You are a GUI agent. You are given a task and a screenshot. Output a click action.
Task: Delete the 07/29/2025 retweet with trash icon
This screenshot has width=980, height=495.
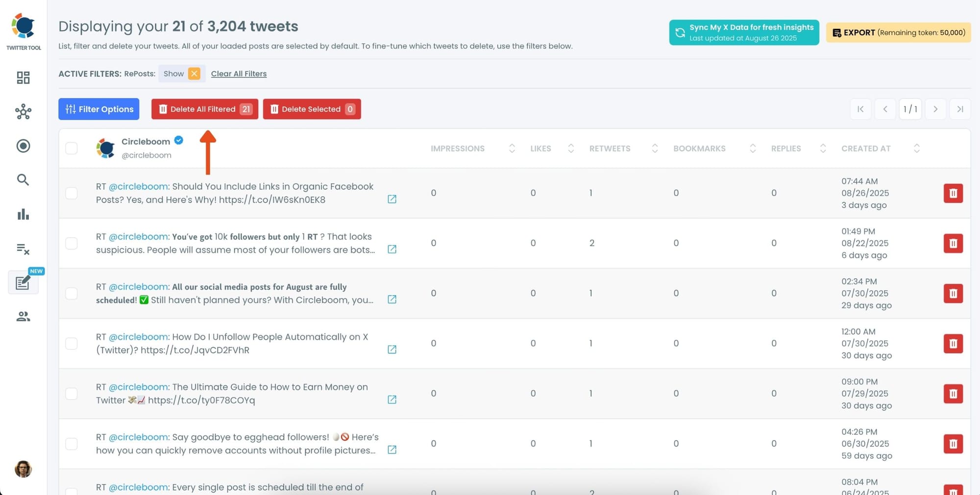coord(953,394)
